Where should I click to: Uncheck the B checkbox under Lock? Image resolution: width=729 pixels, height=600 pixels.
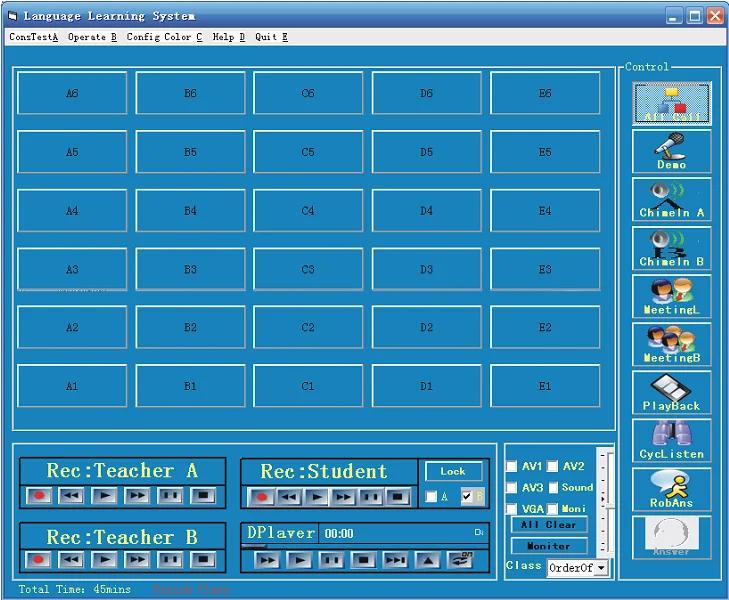(467, 497)
